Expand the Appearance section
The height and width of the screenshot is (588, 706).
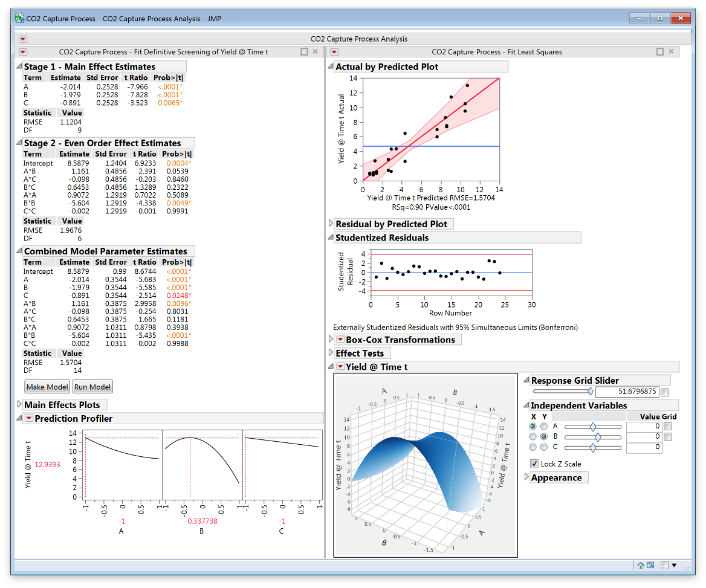tap(527, 477)
